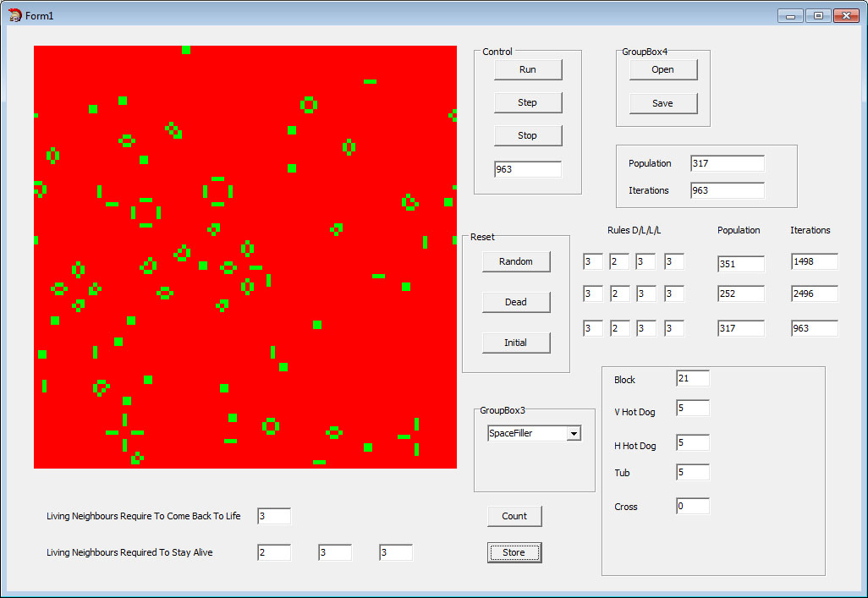Click the Cross count field

tap(693, 506)
